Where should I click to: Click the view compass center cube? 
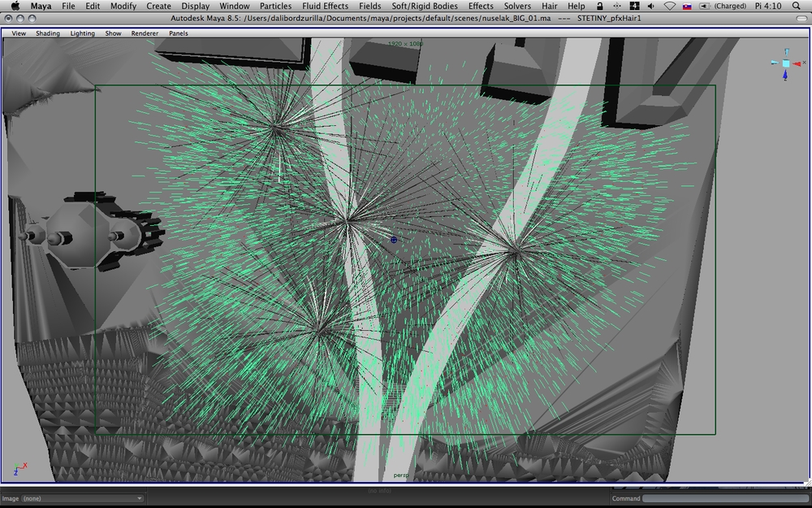click(785, 63)
